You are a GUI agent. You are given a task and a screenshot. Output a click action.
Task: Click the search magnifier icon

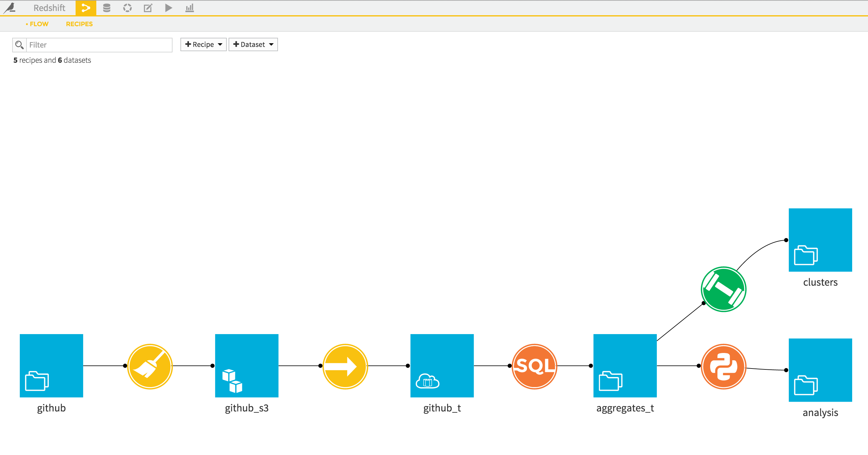(19, 45)
